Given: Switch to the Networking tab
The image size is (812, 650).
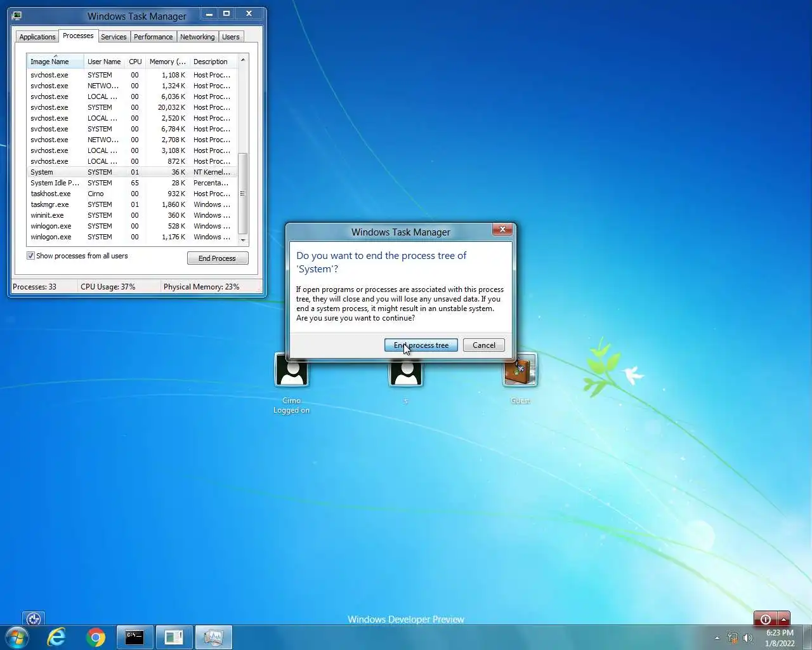Looking at the screenshot, I should coord(197,37).
